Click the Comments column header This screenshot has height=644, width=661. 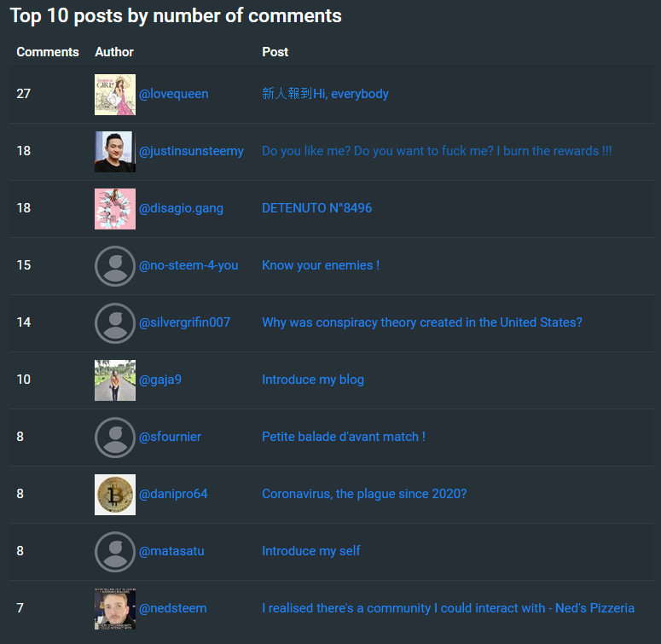coord(48,52)
